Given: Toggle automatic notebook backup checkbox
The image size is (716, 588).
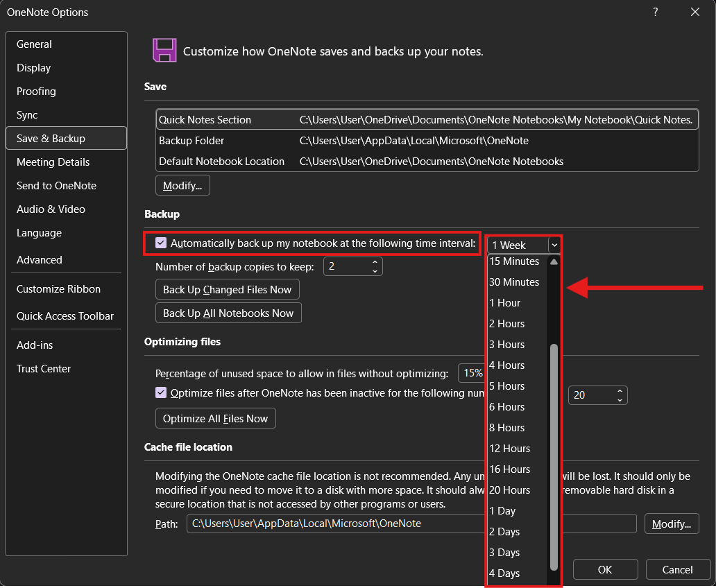Looking at the screenshot, I should tap(161, 243).
